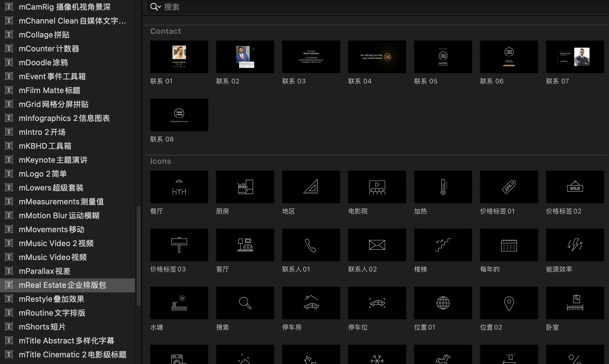Select the 水塘 pool icon
This screenshot has width=609, height=364.
(x=179, y=303)
